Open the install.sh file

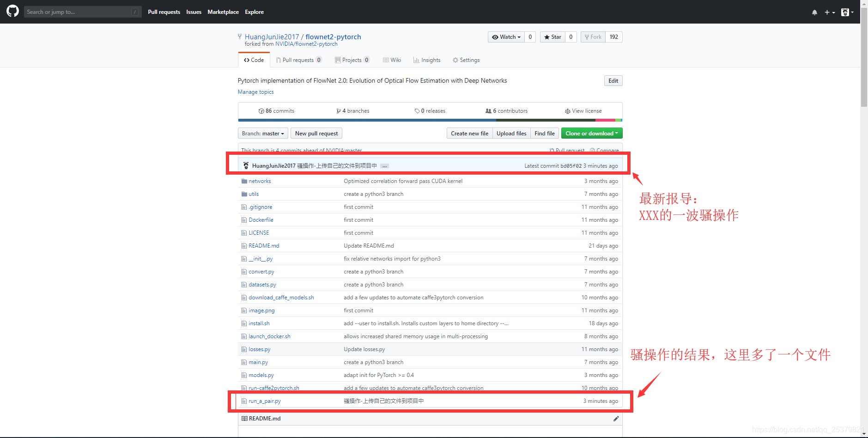[x=259, y=323]
